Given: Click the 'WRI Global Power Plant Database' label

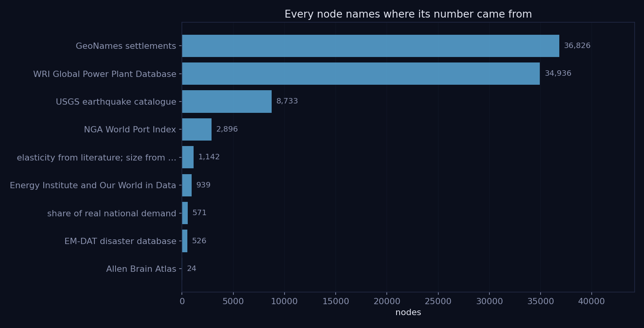Looking at the screenshot, I should [105, 74].
